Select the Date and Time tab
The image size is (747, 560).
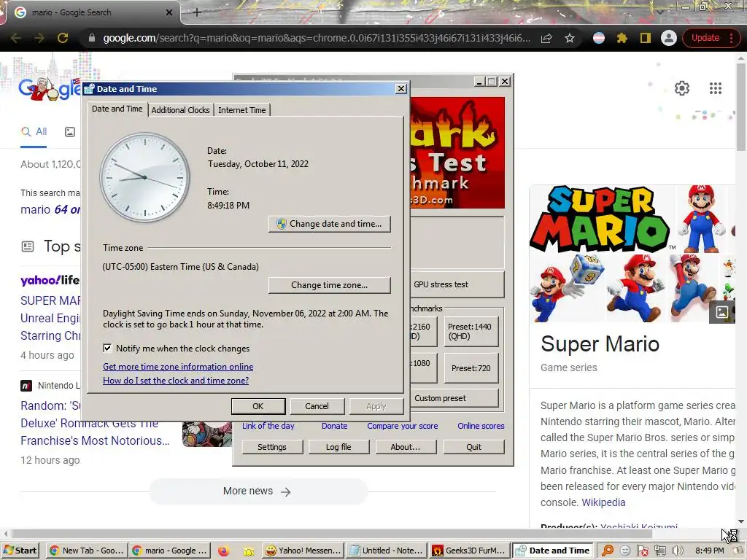(117, 109)
